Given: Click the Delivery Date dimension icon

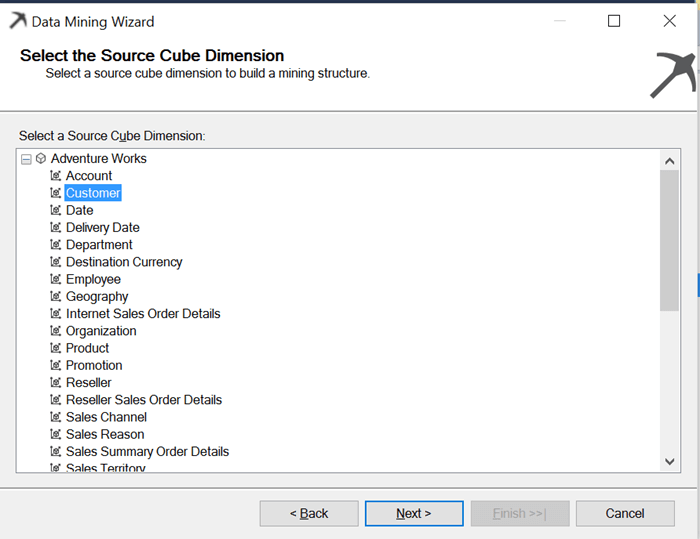Looking at the screenshot, I should tap(55, 227).
